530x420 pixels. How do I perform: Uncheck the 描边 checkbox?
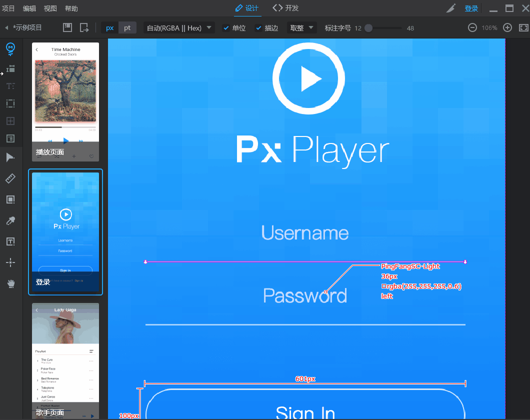pos(258,28)
